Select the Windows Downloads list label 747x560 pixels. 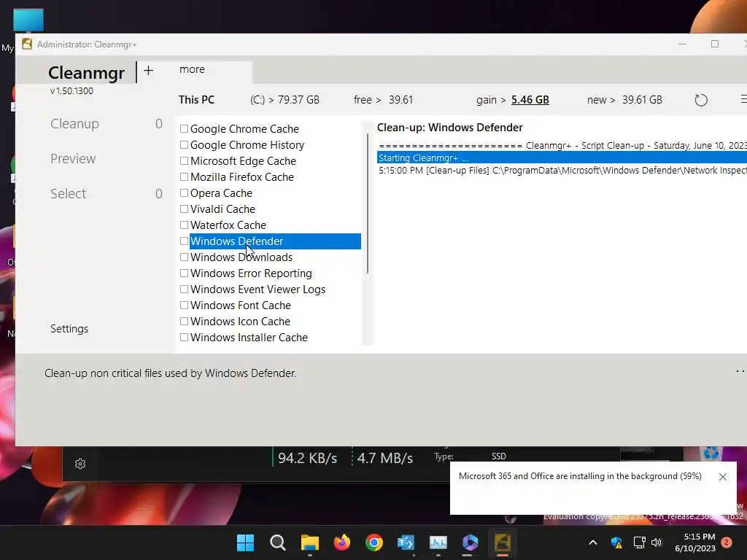(241, 257)
